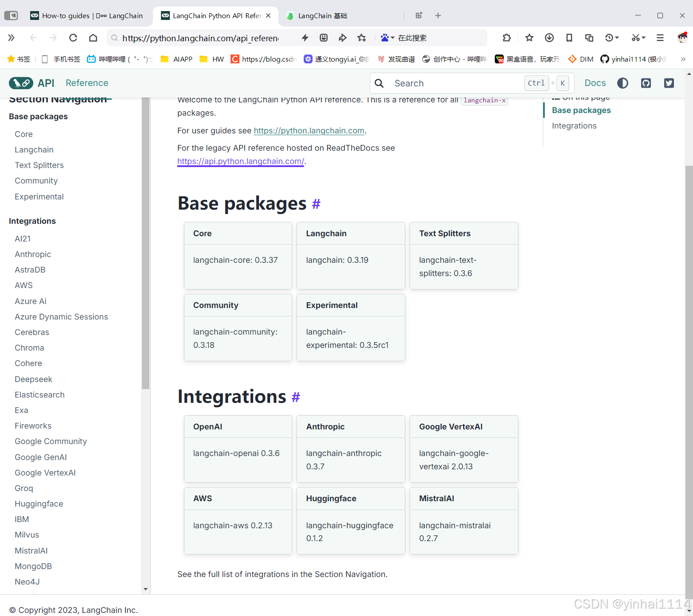Select Langchain in sidebar navigation

34,150
